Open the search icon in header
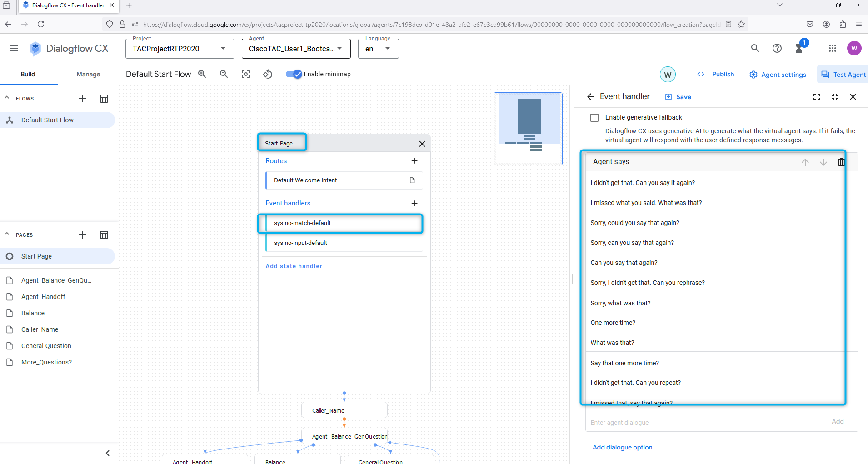The image size is (868, 464). point(755,48)
